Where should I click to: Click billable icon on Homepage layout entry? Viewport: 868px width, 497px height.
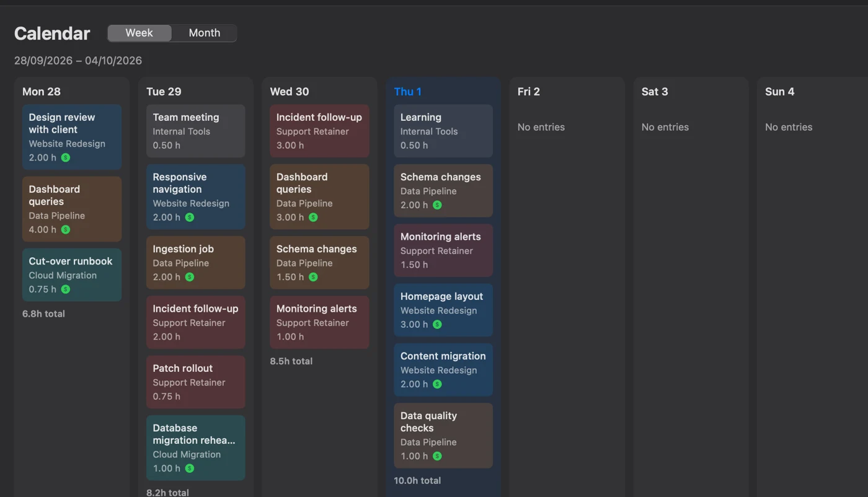[x=437, y=324]
